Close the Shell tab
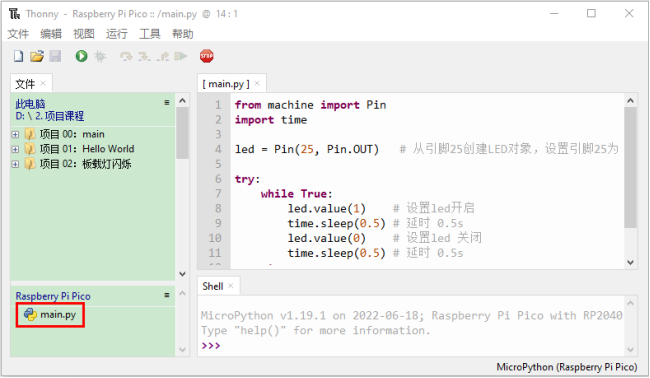This screenshot has height=378, width=650. pos(231,286)
